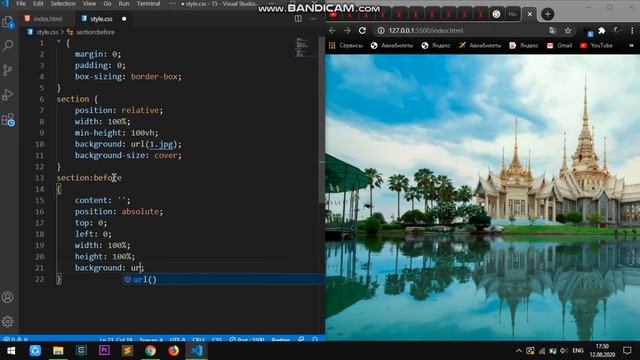
Task: Select the style.css editor tab
Action: click(x=100, y=19)
